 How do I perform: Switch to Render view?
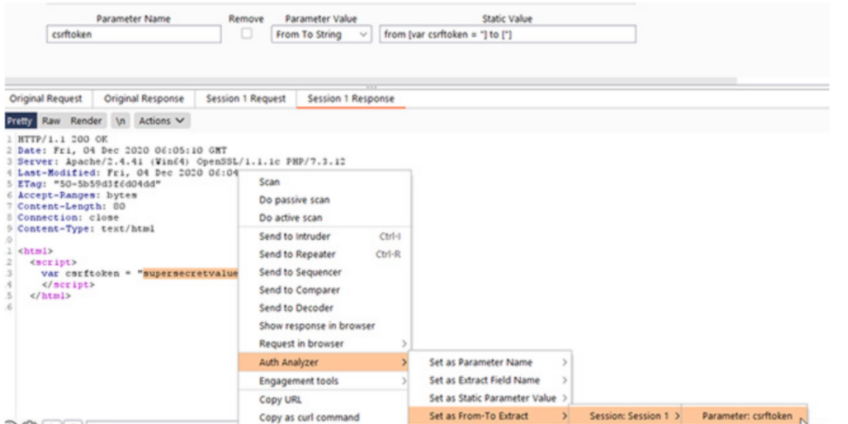[x=85, y=121]
